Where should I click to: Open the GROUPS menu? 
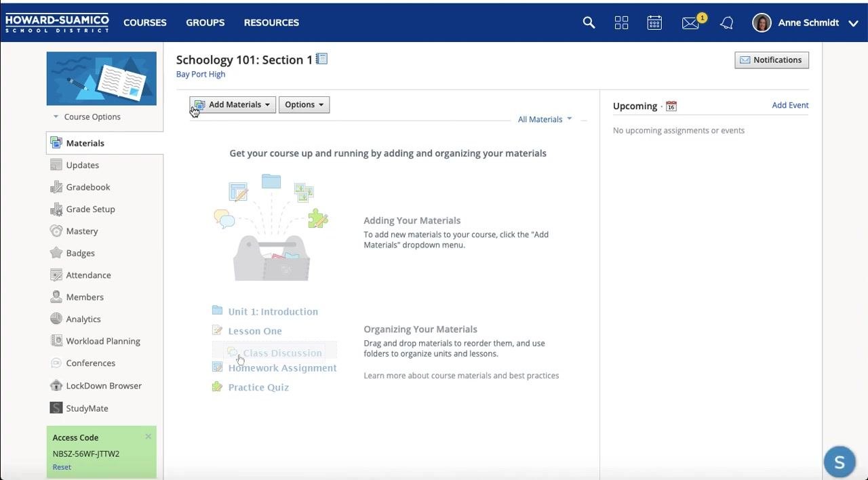205,22
